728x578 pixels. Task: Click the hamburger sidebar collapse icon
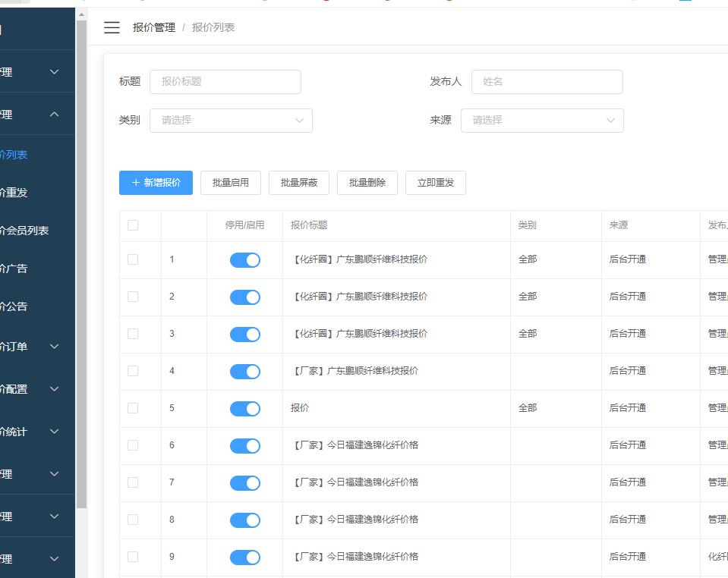pyautogui.click(x=112, y=27)
